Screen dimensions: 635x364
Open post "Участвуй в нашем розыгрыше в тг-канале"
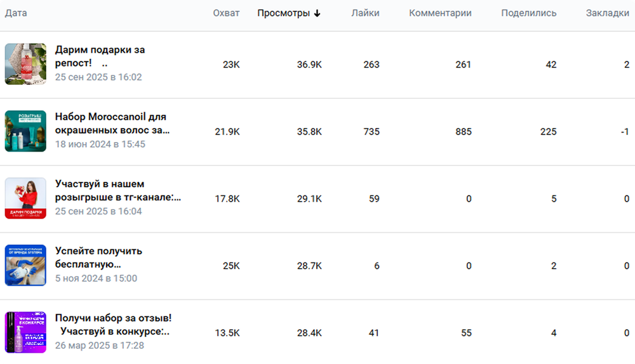tap(118, 190)
